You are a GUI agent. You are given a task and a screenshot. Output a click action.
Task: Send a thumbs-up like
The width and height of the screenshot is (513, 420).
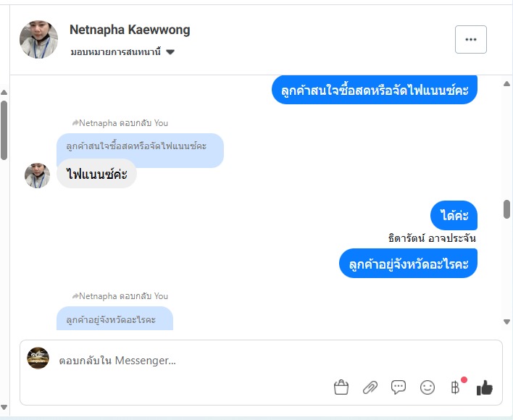pyautogui.click(x=484, y=388)
